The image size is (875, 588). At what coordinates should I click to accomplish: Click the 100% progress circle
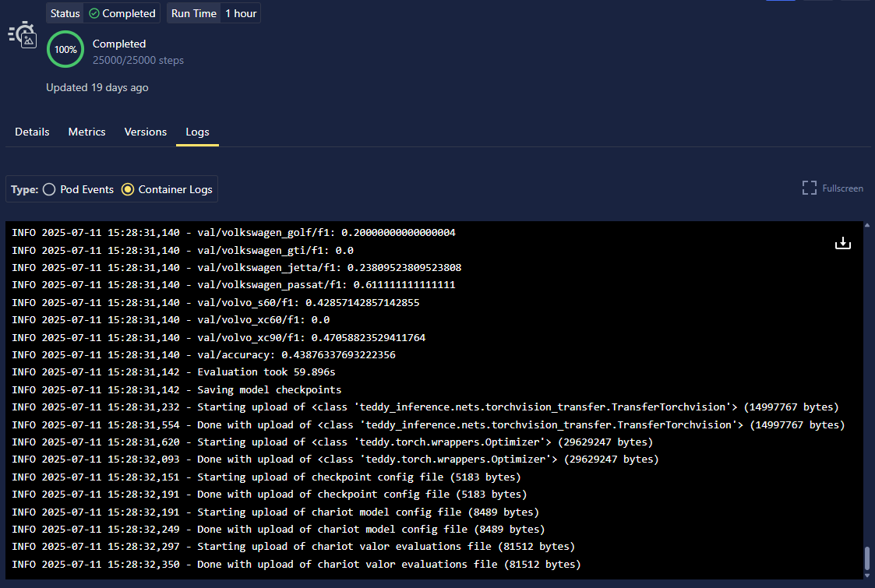65,50
